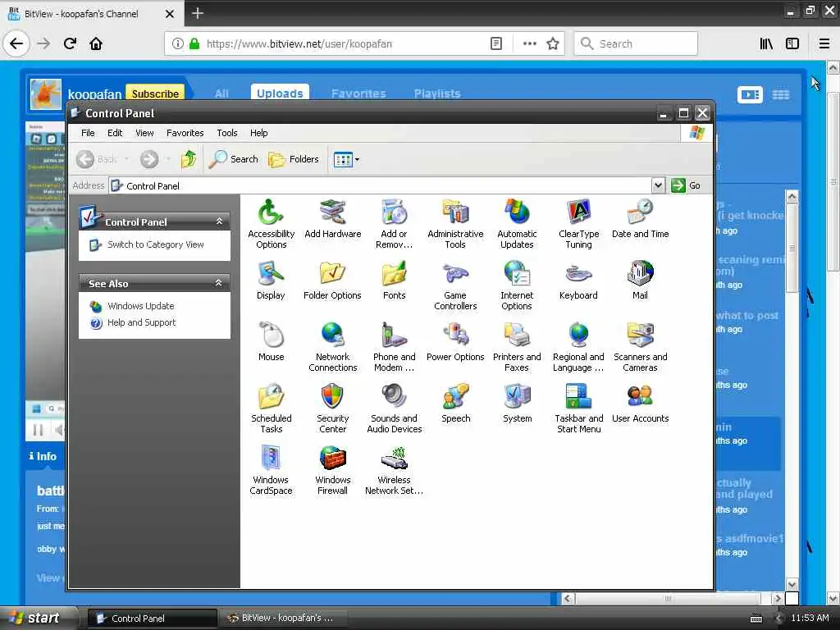The image size is (840, 630).
Task: Open Regional and Language options
Action: click(x=578, y=347)
